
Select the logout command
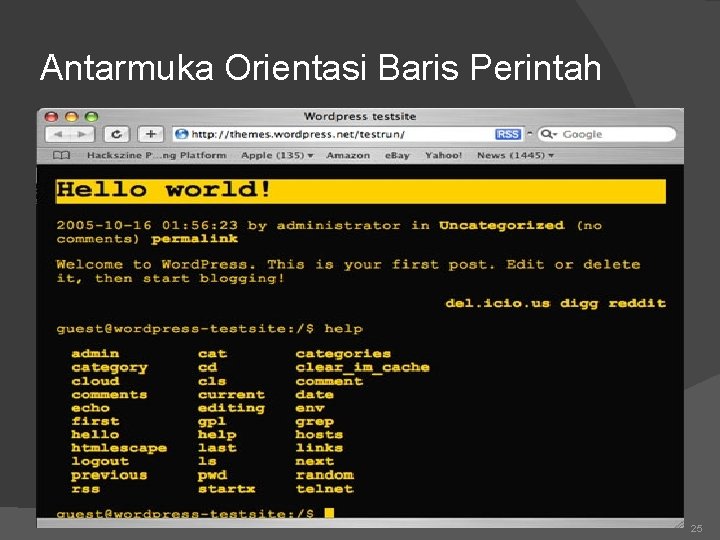[100, 461]
